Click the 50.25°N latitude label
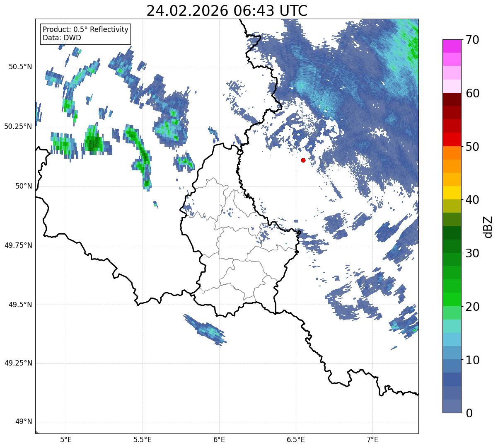 (x=18, y=126)
